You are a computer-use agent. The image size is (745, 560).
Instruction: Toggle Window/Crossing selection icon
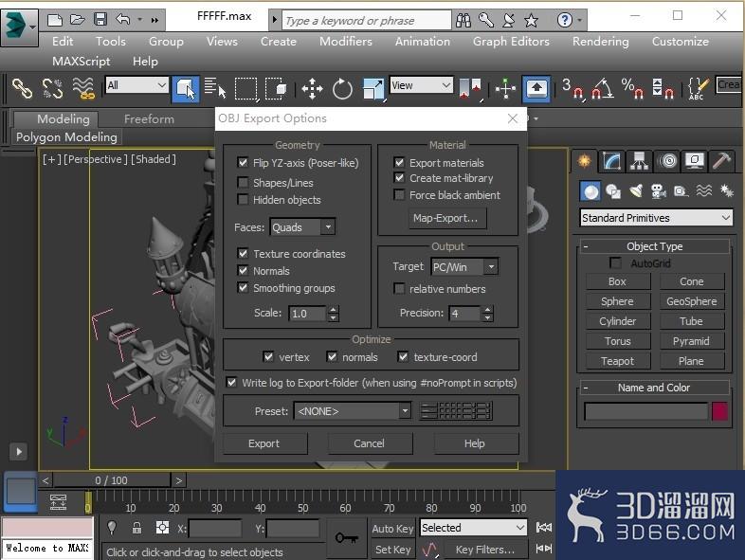[276, 88]
